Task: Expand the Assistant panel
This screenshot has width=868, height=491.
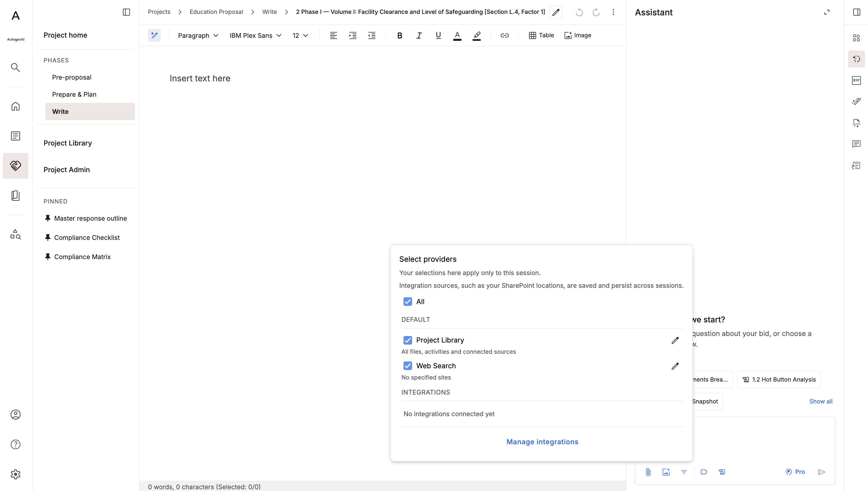Action: pyautogui.click(x=827, y=12)
